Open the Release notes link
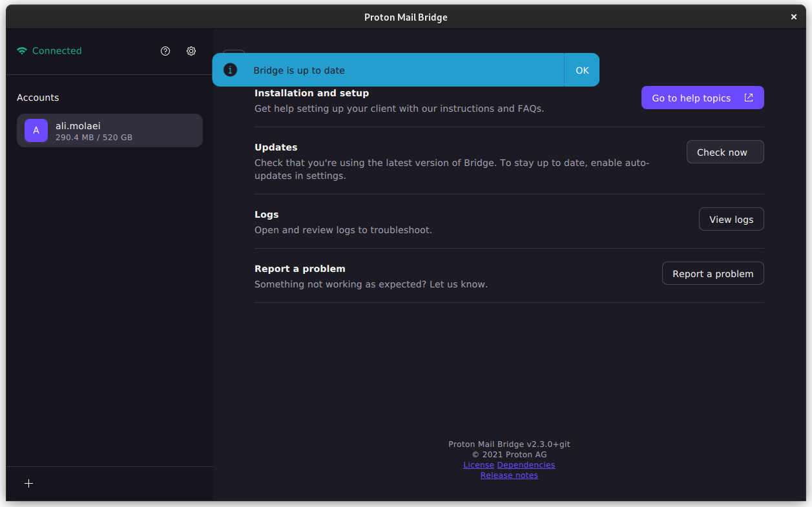Screen dimensions: 812x507 click(x=509, y=475)
